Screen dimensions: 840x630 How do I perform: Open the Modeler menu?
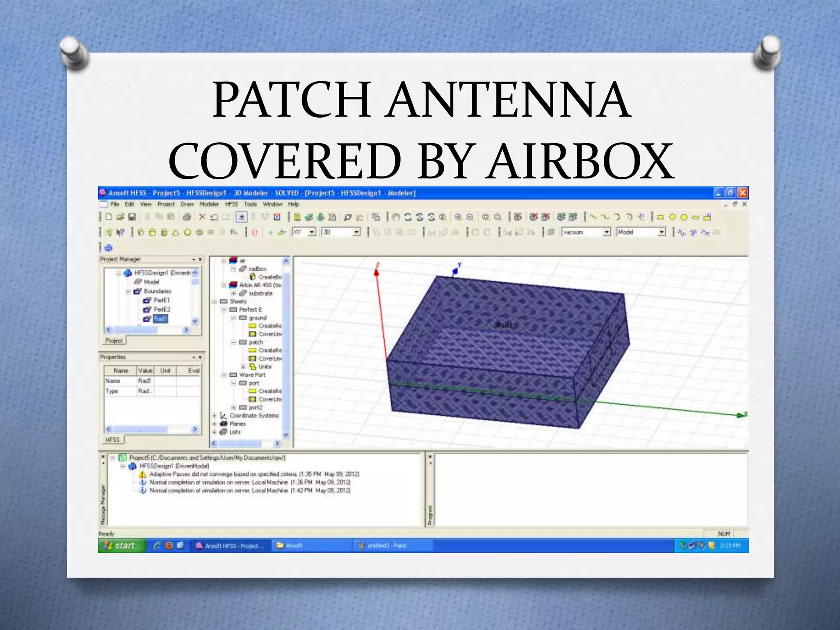pos(209,204)
